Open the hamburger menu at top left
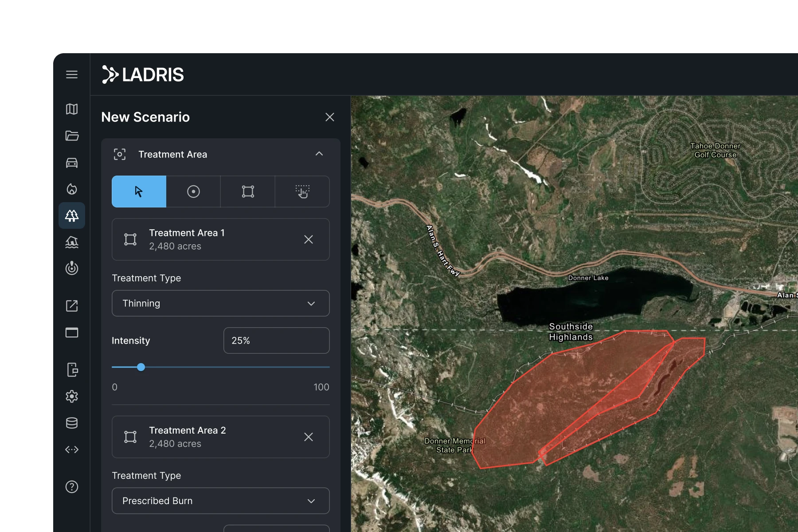 tap(72, 74)
